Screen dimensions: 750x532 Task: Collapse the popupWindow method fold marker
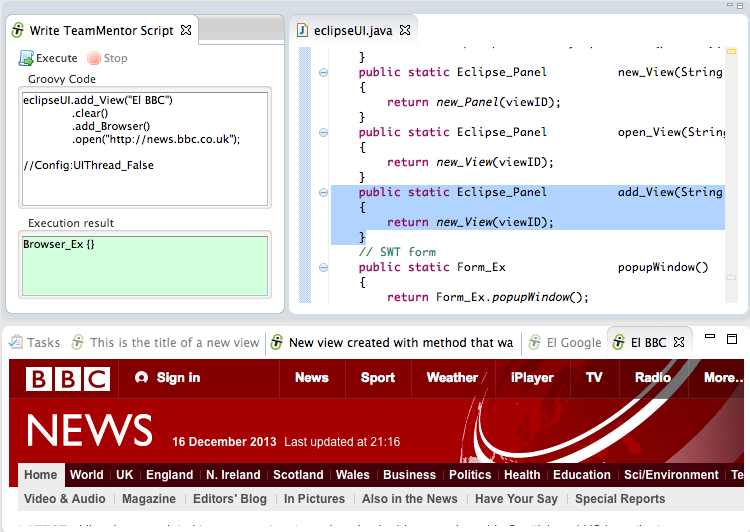(323, 267)
